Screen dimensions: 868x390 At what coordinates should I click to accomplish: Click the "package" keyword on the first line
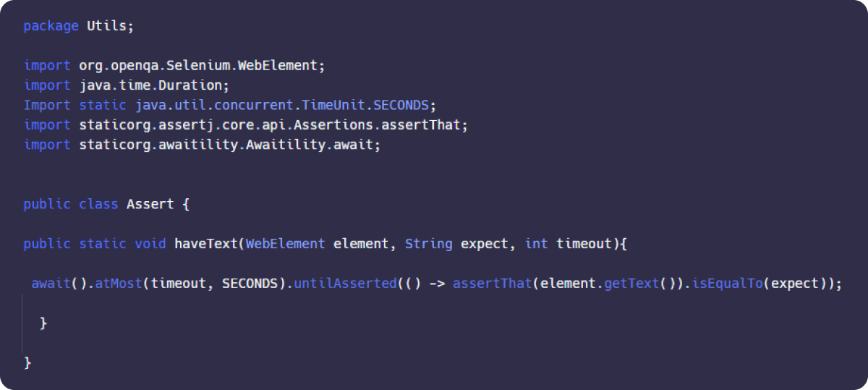click(51, 26)
